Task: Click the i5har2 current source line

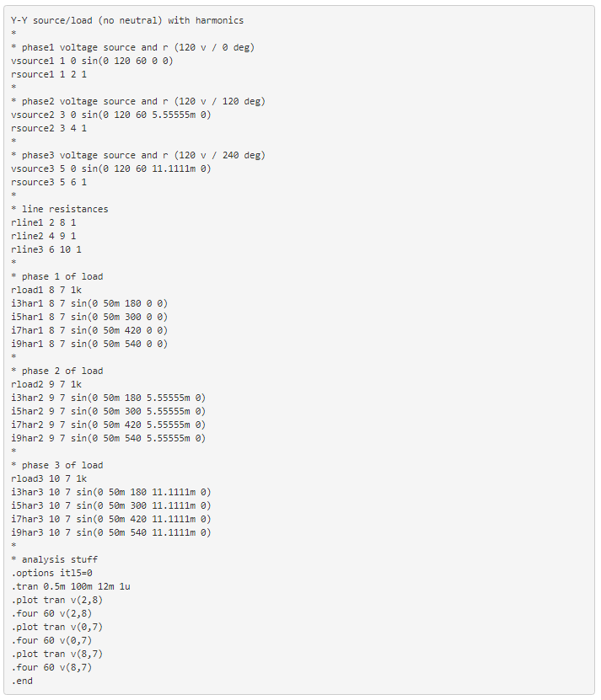Action: pyautogui.click(x=109, y=411)
